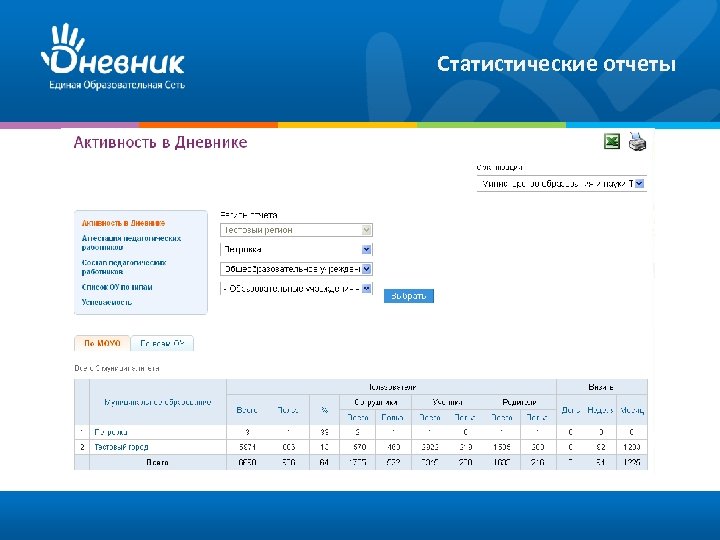Click the Муниципальное образование column header

pos(158,402)
